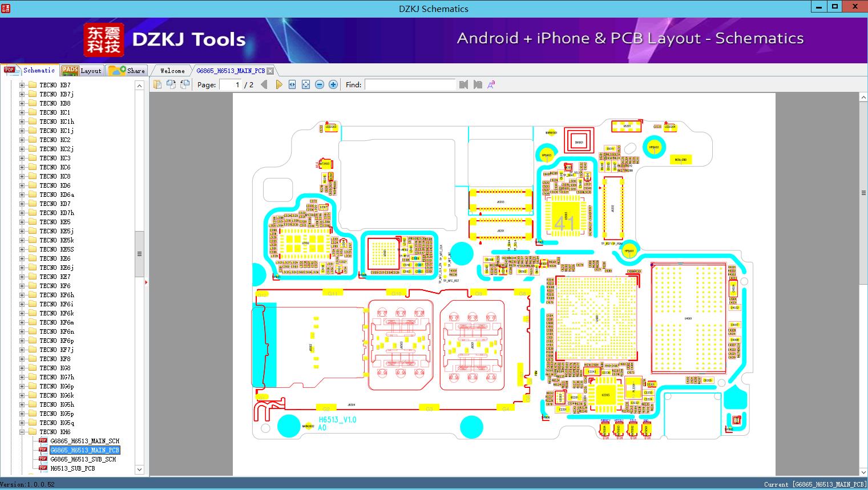The width and height of the screenshot is (868, 490).
Task: Expand the TECNO KF8 folder
Action: [x=22, y=359]
